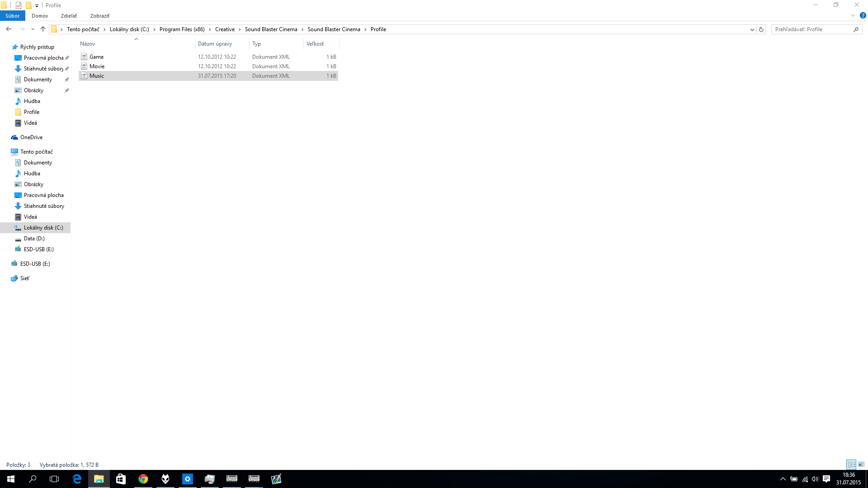Open the Windows Start menu
Image resolution: width=868 pixels, height=488 pixels.
pyautogui.click(x=11, y=479)
